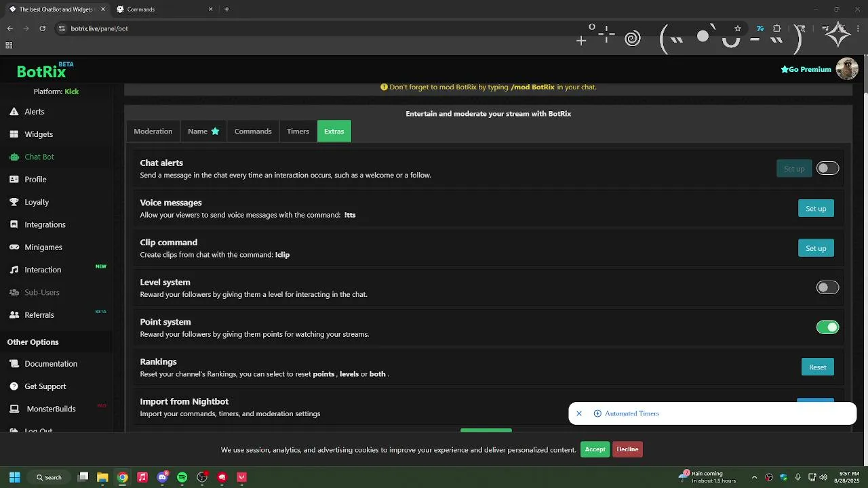
Task: Click the Loyalty trophy icon
Action: 14,202
